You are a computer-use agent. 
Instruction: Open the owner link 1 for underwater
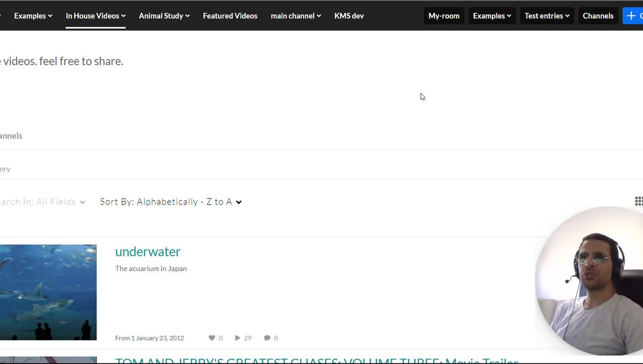click(133, 338)
